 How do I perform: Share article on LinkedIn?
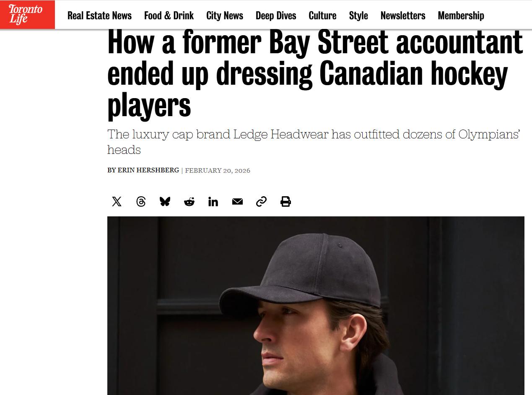coord(213,202)
